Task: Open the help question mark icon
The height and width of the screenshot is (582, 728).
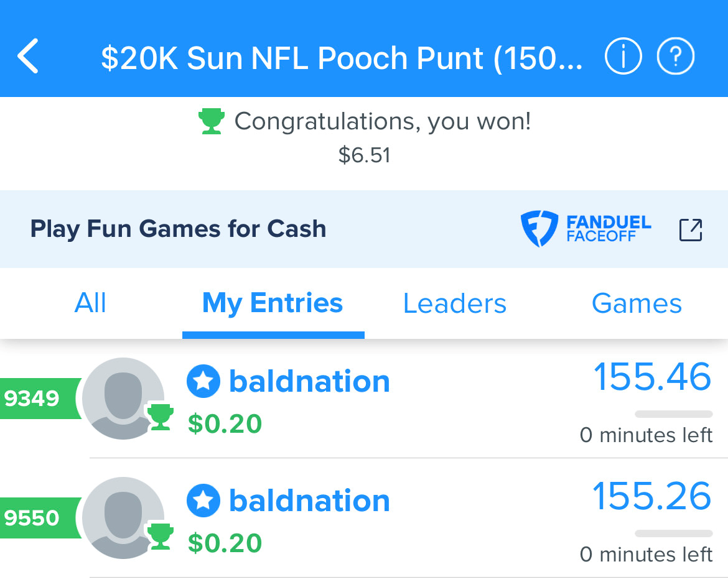Action: pyautogui.click(x=676, y=56)
